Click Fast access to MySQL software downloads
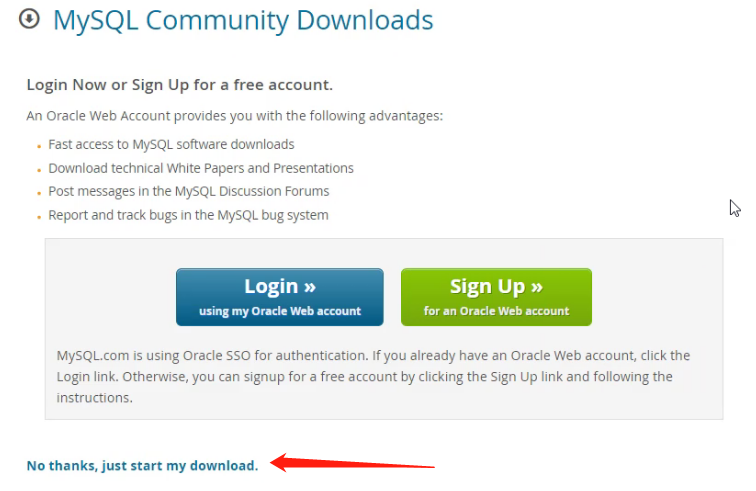Screen dimensions: 756x491 pos(171,144)
